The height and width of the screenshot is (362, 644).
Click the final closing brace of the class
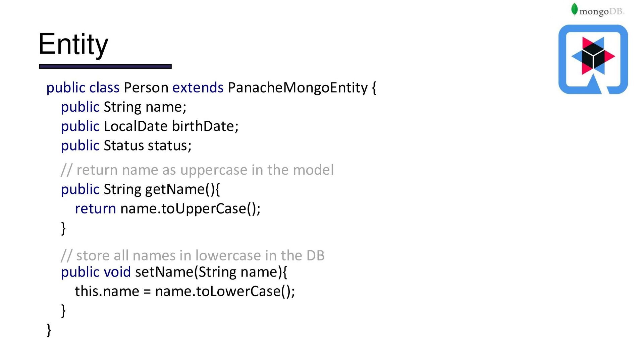click(x=49, y=330)
